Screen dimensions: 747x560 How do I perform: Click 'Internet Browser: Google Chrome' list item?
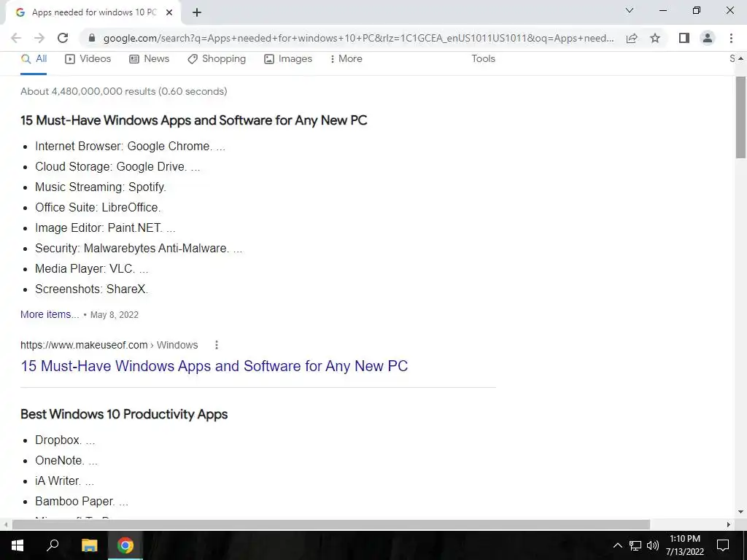click(130, 146)
